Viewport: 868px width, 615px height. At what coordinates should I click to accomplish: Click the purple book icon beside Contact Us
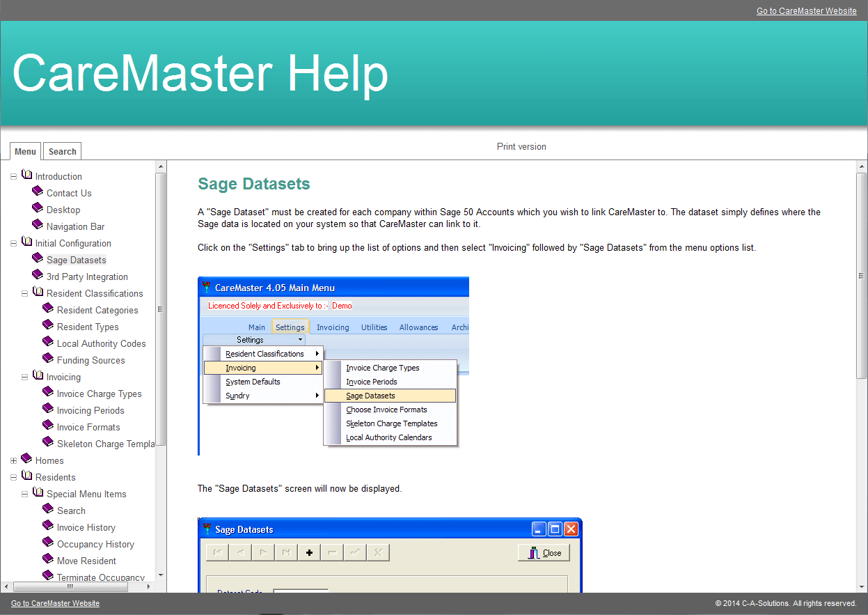click(38, 192)
